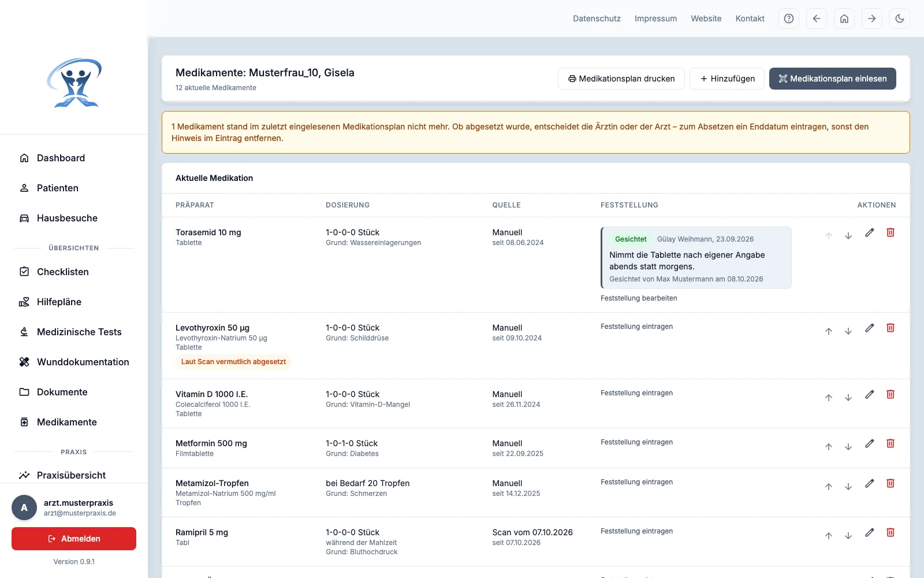
Task: Delete the Ramipril 5 mg entry
Action: 891,532
